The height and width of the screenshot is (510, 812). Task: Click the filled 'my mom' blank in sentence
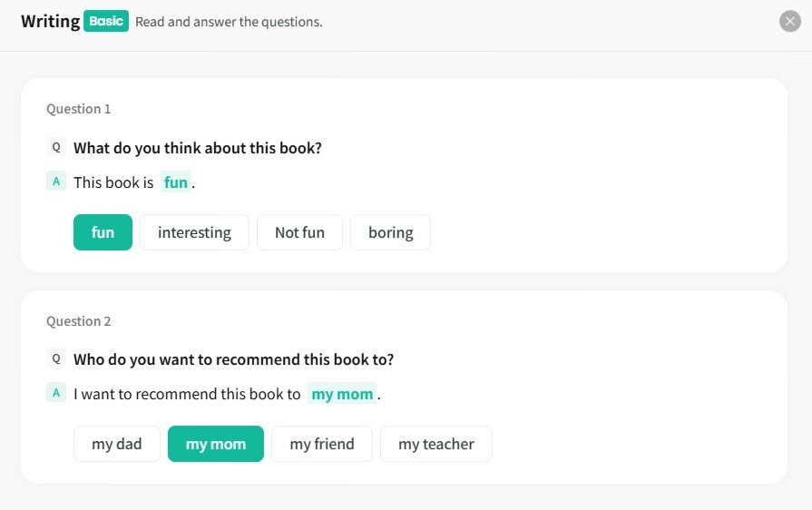pos(342,394)
